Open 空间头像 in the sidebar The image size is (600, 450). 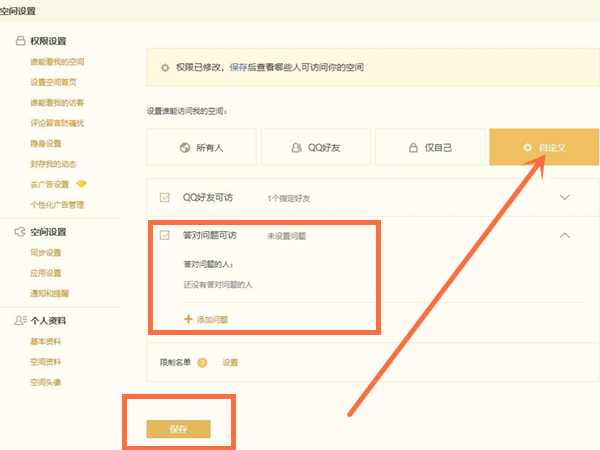coord(46,382)
